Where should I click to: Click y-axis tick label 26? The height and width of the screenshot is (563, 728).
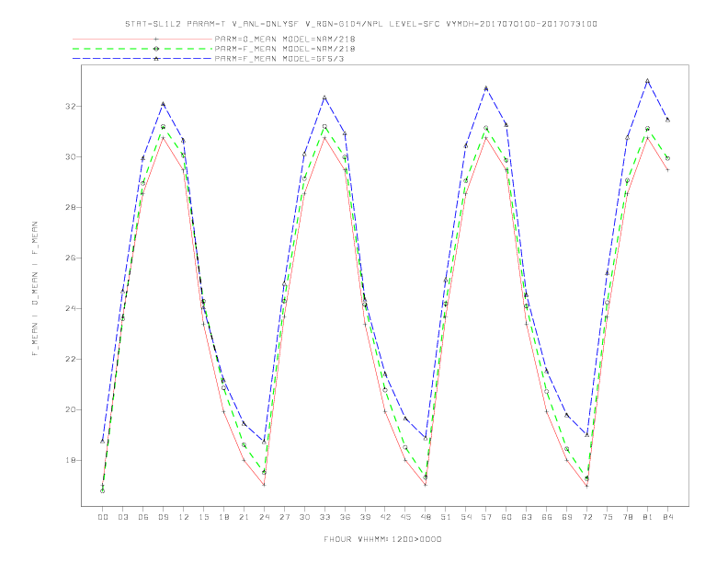71,259
